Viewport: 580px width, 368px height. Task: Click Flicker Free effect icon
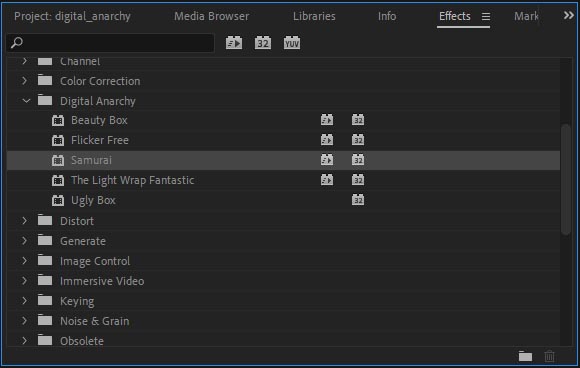[x=58, y=140]
